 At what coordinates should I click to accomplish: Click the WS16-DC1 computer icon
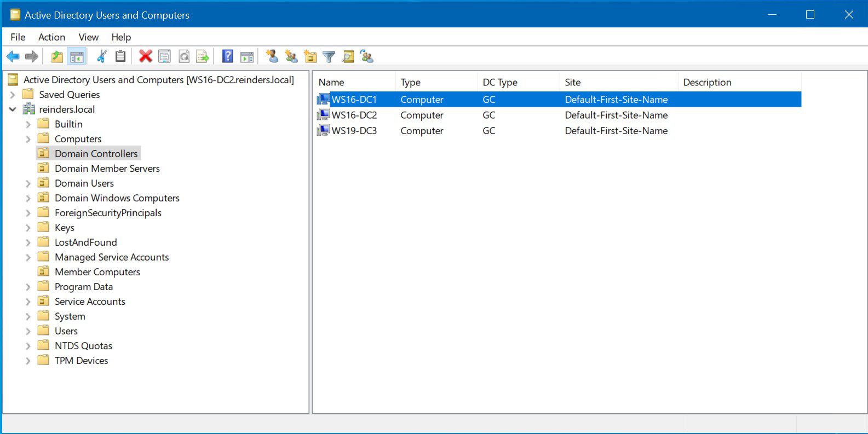point(324,99)
